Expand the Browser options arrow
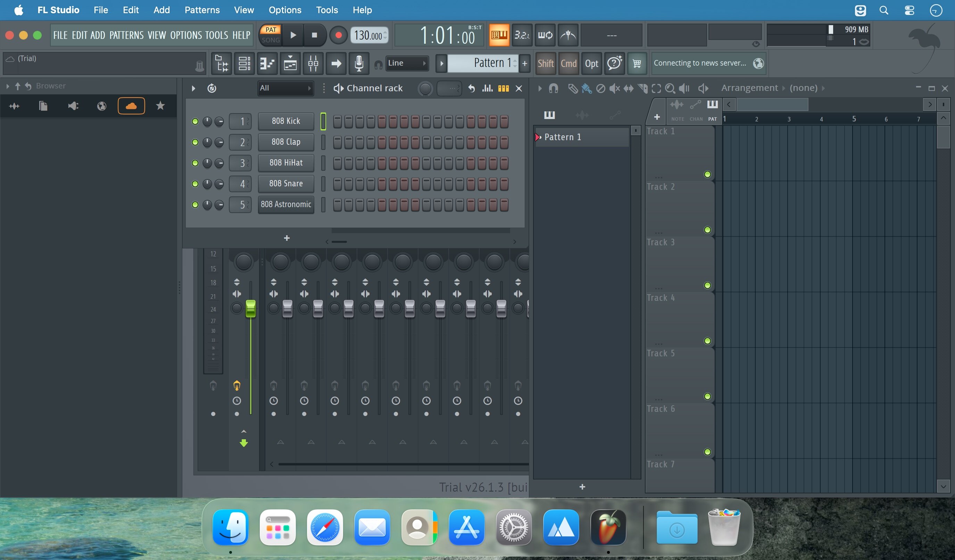 [8, 86]
